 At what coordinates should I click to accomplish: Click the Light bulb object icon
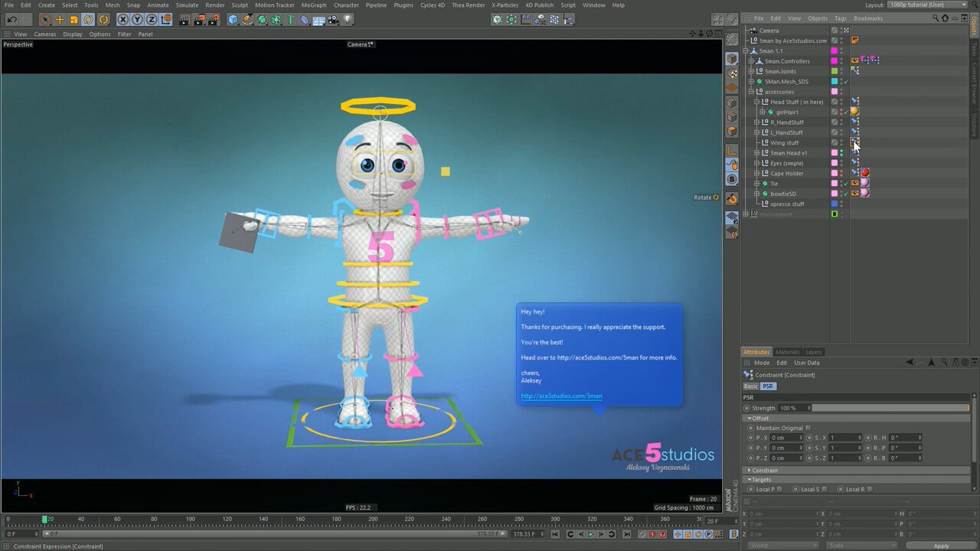pyautogui.click(x=348, y=19)
